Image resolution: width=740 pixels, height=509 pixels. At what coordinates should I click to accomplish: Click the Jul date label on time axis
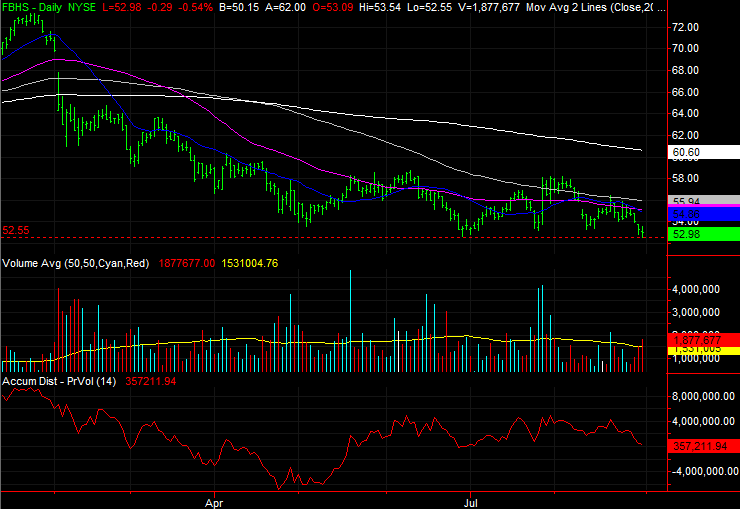click(x=470, y=503)
